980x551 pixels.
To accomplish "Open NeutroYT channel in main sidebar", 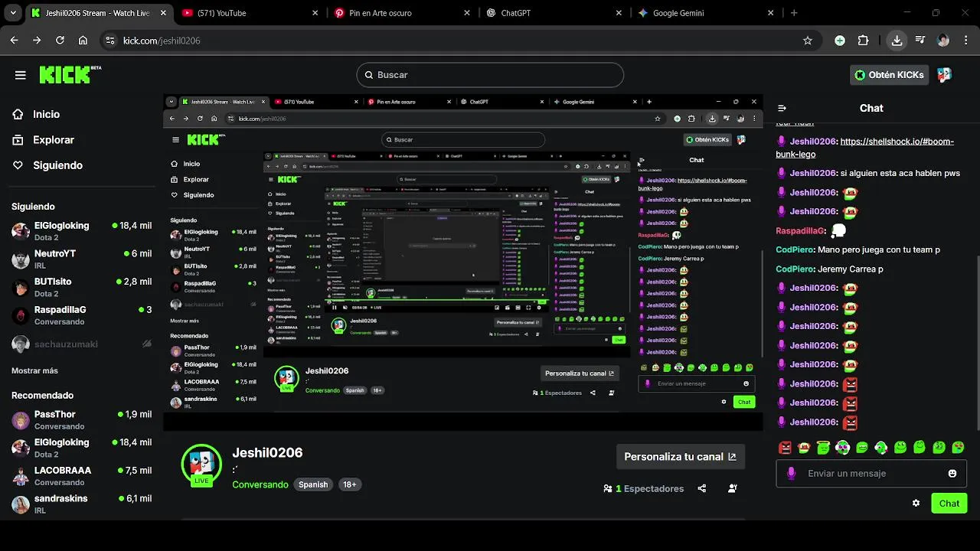I will tap(81, 259).
